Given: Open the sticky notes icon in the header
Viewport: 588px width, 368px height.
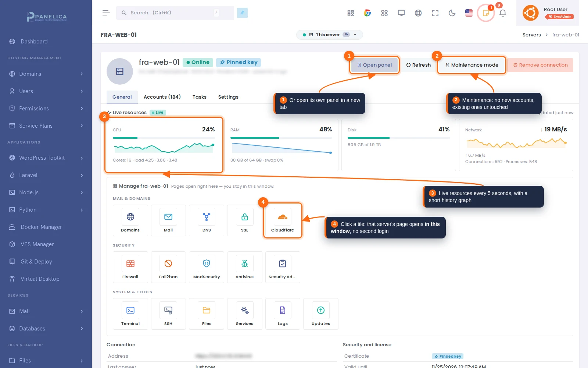Looking at the screenshot, I should (x=486, y=13).
